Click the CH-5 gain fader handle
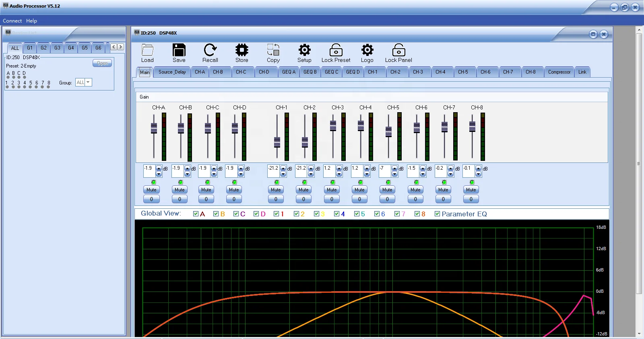Screen dimensions: 644x339 pos(388,131)
